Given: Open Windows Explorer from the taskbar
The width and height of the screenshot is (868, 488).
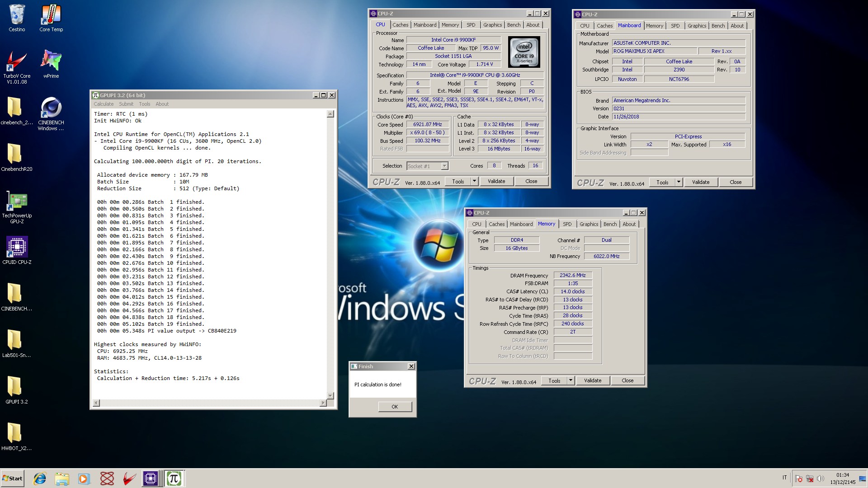Looking at the screenshot, I should tap(62, 479).
